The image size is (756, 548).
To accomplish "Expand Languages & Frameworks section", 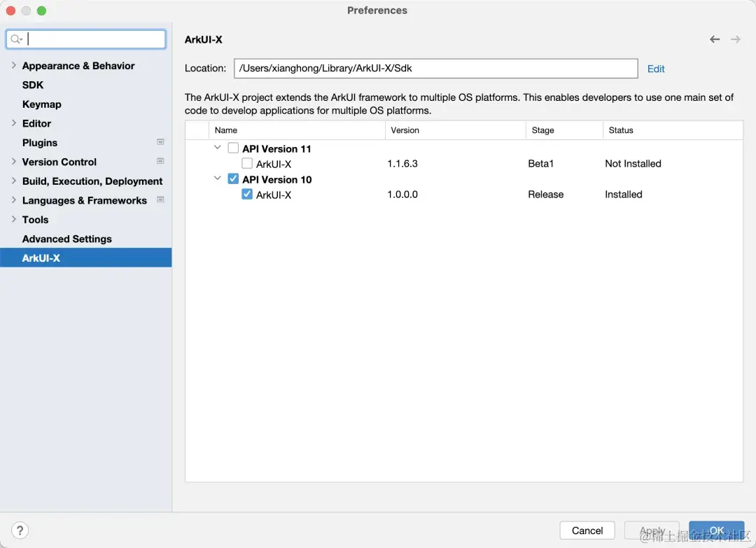I will click(13, 200).
